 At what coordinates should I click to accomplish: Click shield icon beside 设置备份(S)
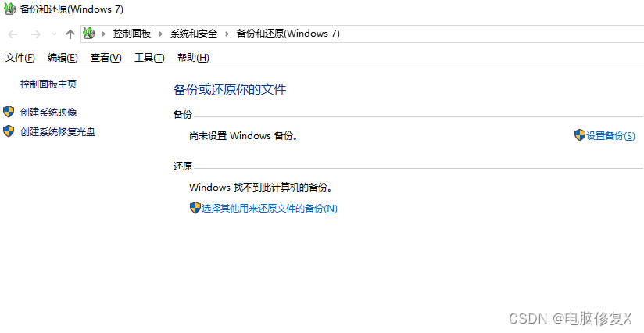tap(579, 135)
